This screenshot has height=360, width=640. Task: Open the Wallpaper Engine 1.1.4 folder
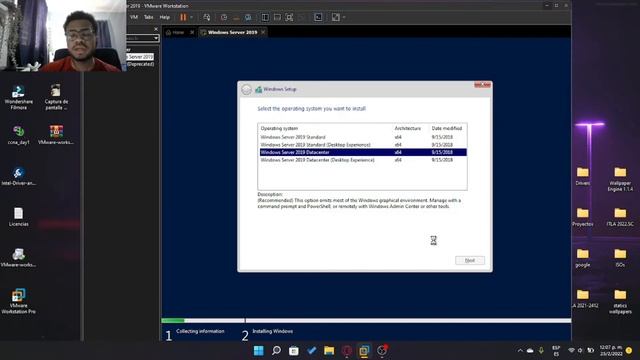[620, 179]
